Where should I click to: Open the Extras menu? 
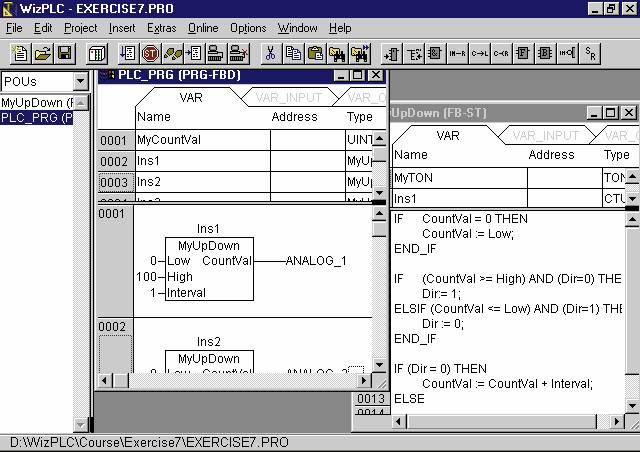click(162, 28)
